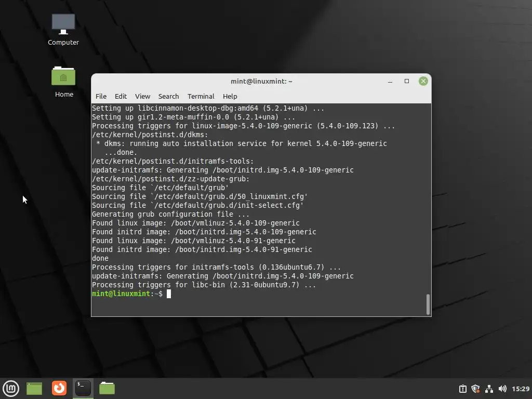This screenshot has height=399, width=532.
Task: Click the '/etc/kernel/postinst.d/dkms:' line
Action: pyautogui.click(x=150, y=135)
